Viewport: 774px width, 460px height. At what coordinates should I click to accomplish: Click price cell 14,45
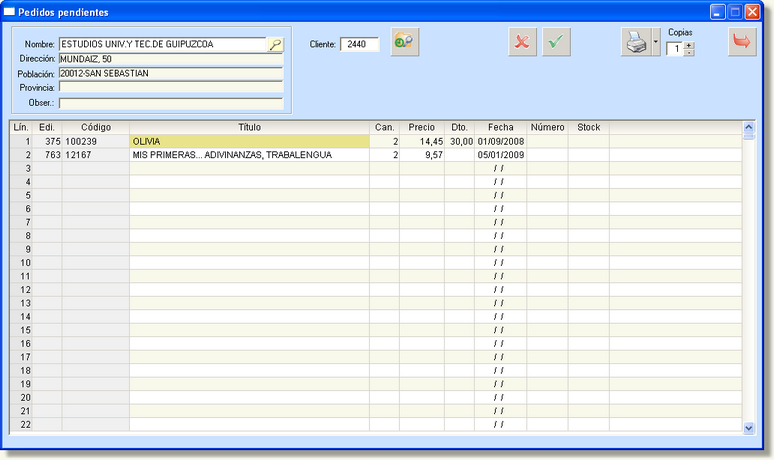tap(422, 142)
